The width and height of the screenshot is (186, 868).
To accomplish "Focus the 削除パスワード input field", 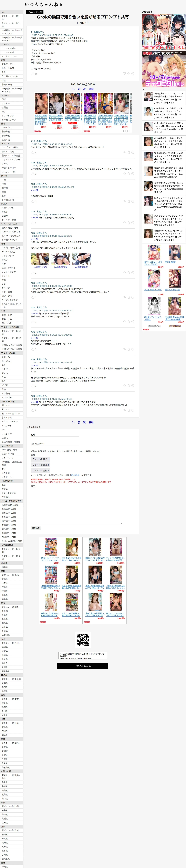I will (x=55, y=447).
